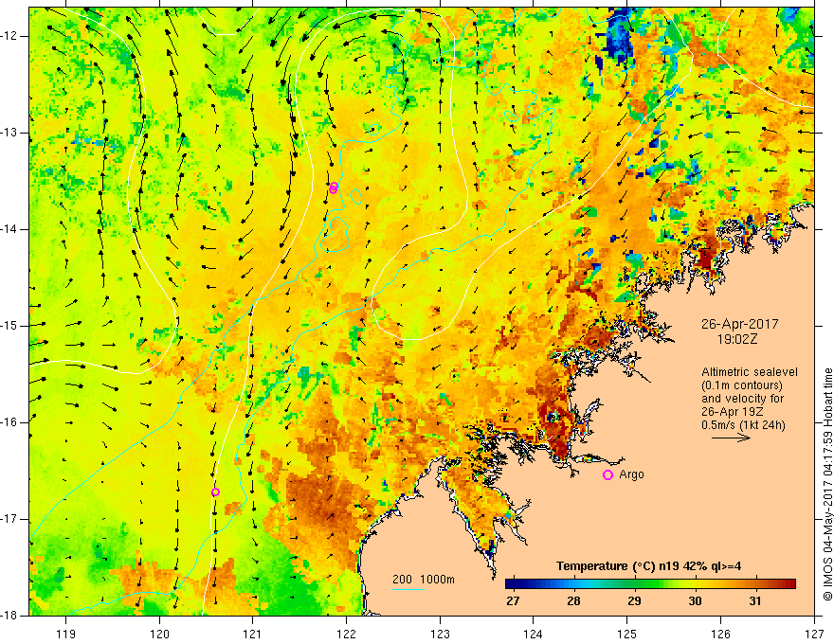Click the temperature color bar
The height and width of the screenshot is (644, 834).
(650, 584)
